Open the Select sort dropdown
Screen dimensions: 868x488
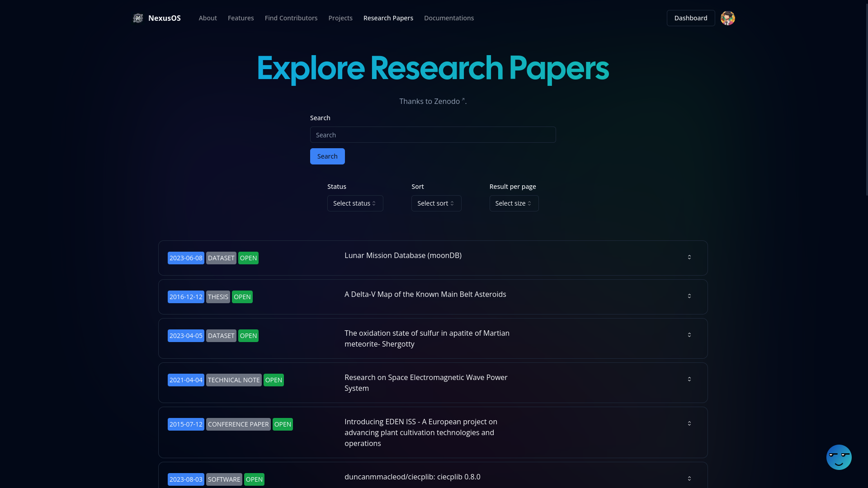click(436, 203)
